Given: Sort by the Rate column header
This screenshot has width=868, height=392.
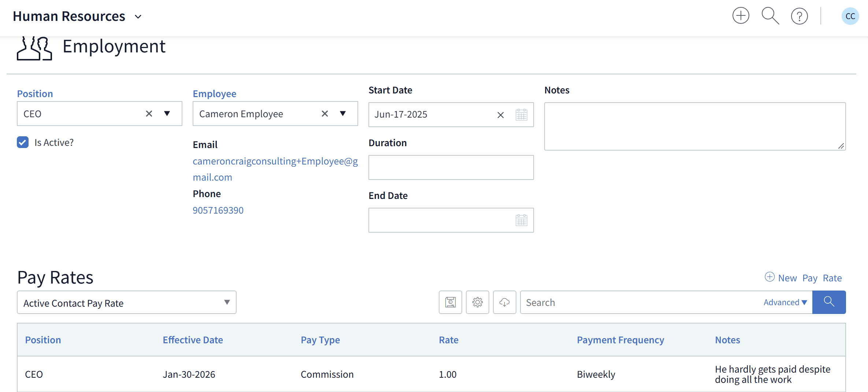Looking at the screenshot, I should [449, 340].
